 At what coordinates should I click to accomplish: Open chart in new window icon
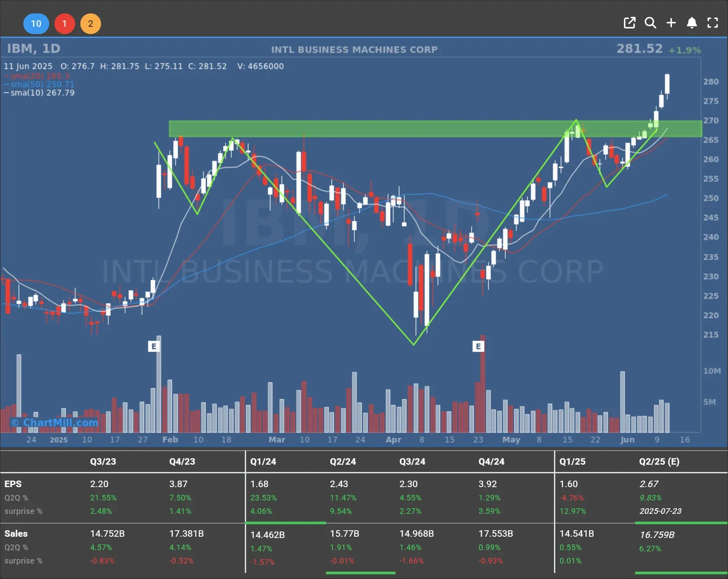pos(630,23)
